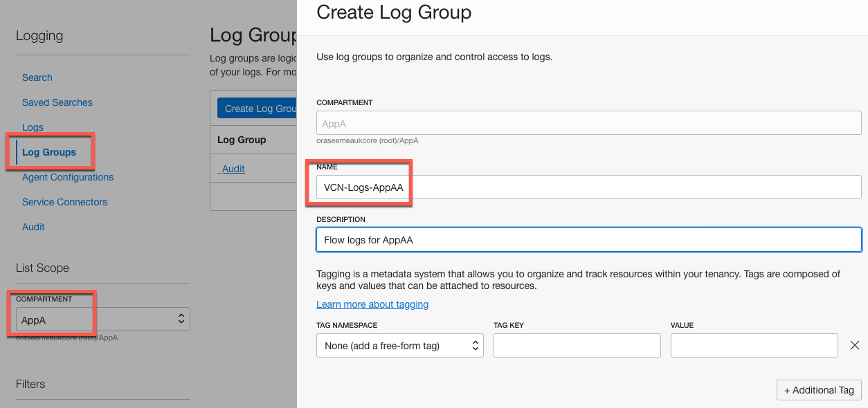This screenshot has height=408, width=868.
Task: Click the disabled Compartment field showing AppA
Action: [588, 123]
